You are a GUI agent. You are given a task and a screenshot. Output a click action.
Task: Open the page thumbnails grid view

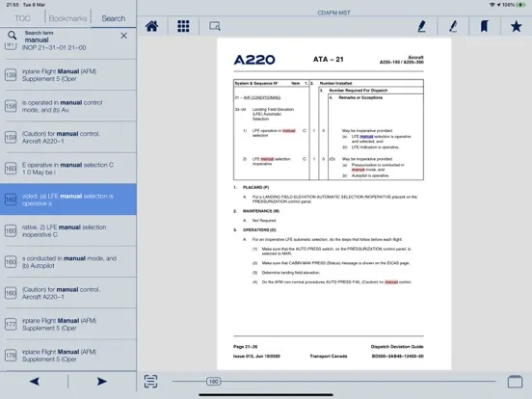183,26
